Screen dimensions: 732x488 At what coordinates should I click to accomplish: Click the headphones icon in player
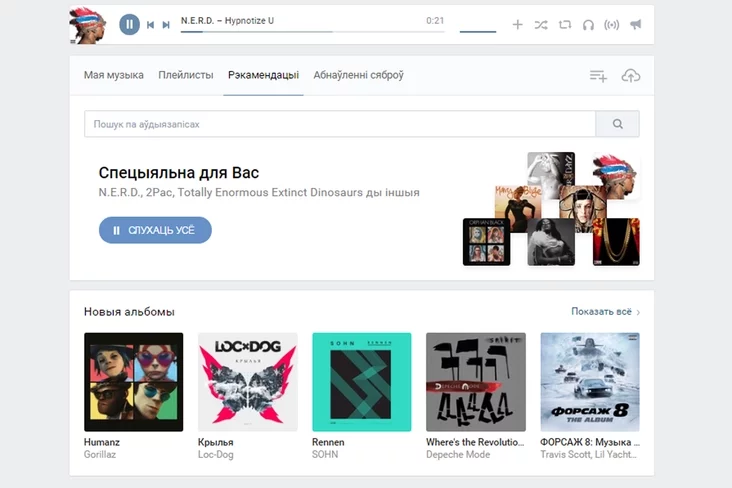point(588,25)
